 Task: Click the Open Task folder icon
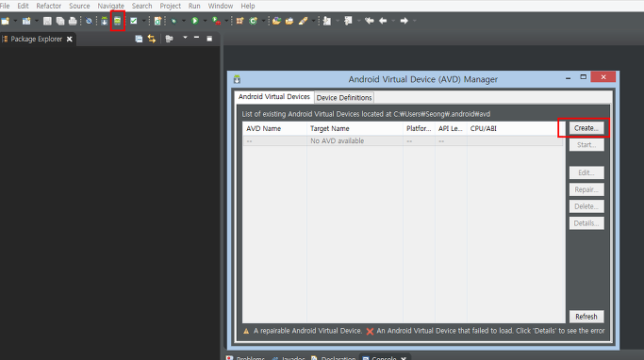tap(289, 21)
